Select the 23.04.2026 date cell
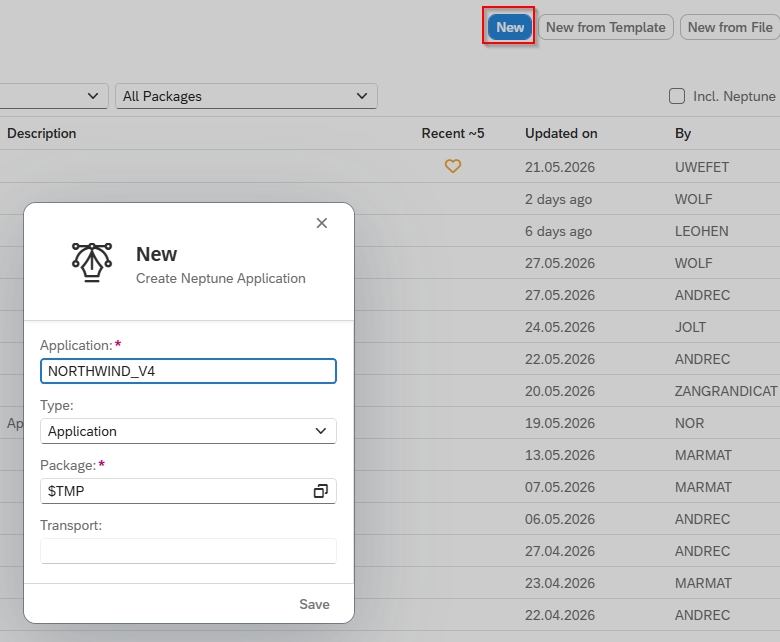This screenshot has height=642, width=780. [x=560, y=583]
